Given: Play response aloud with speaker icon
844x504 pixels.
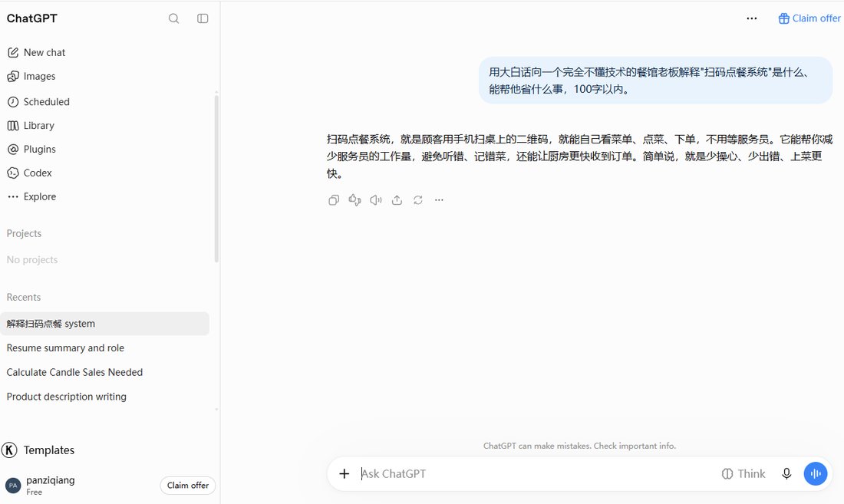Looking at the screenshot, I should point(376,200).
